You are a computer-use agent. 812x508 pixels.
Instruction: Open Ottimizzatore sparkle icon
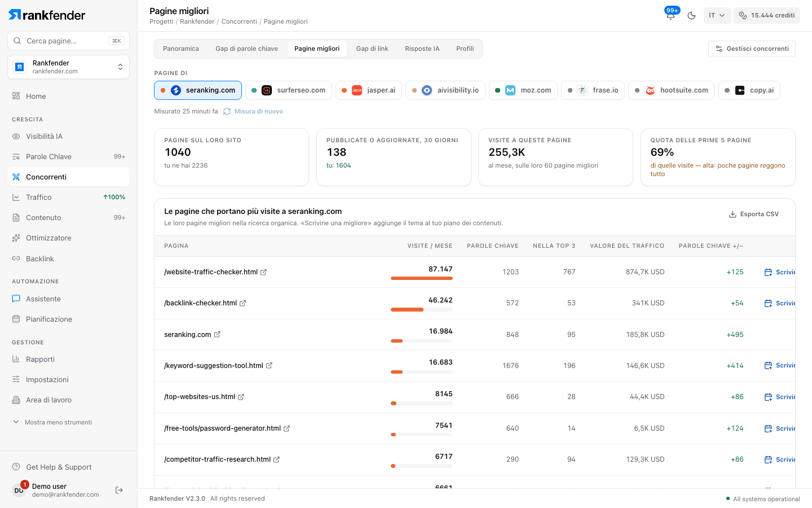16,238
